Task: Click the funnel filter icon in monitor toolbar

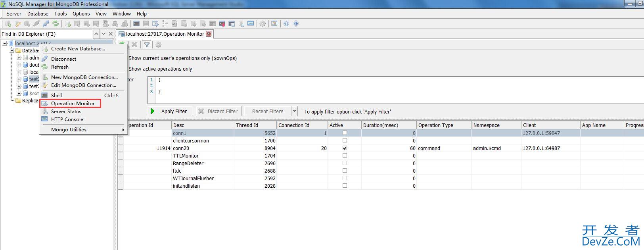Action: pos(147,44)
